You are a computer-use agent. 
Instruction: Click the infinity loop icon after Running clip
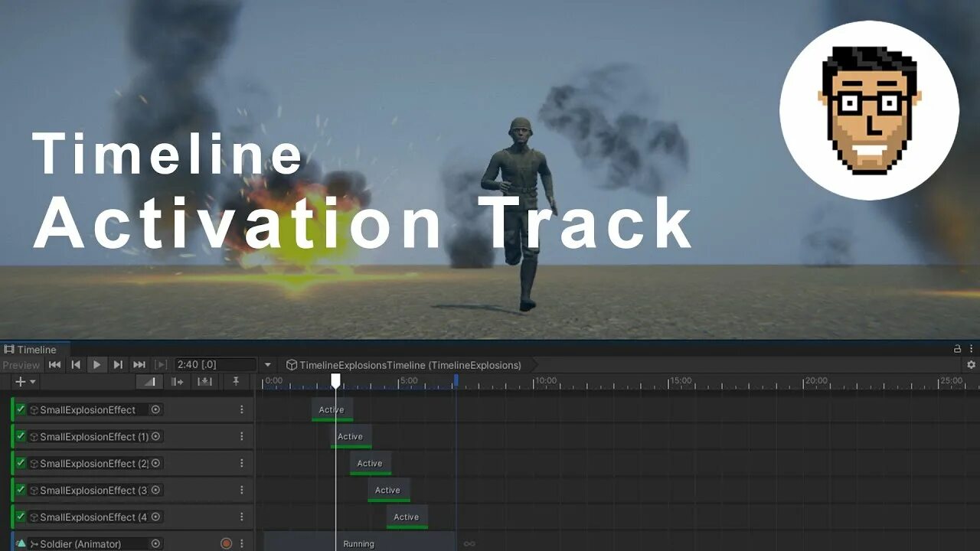coord(469,544)
